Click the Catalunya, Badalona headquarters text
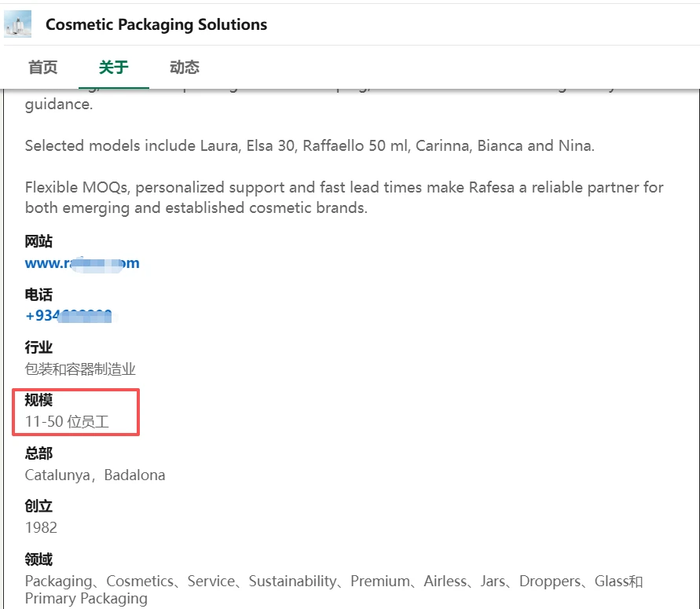The width and height of the screenshot is (700, 609). click(95, 475)
